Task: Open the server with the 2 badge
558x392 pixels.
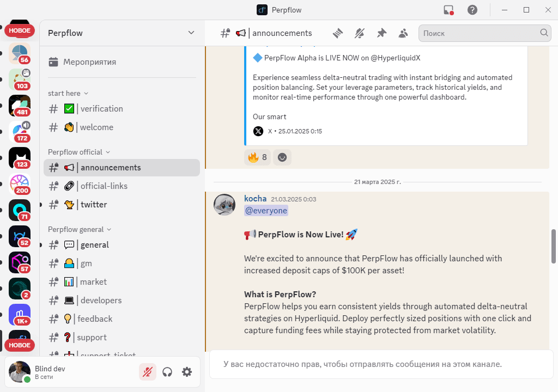Action: (20, 289)
